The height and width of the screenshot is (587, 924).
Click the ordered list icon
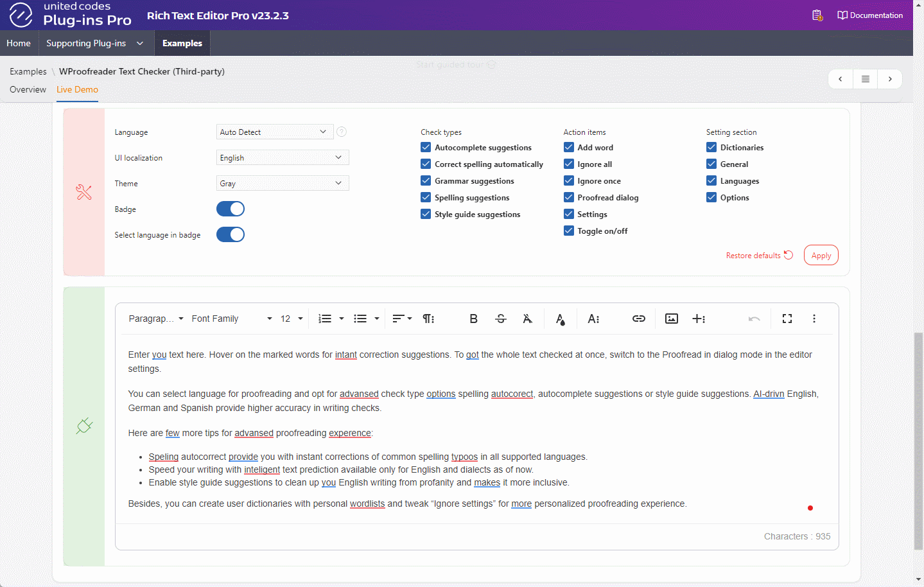tap(325, 319)
